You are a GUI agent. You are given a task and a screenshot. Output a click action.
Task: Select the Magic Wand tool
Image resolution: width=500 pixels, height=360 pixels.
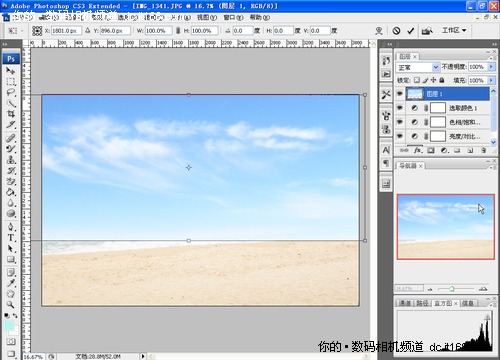click(x=10, y=103)
